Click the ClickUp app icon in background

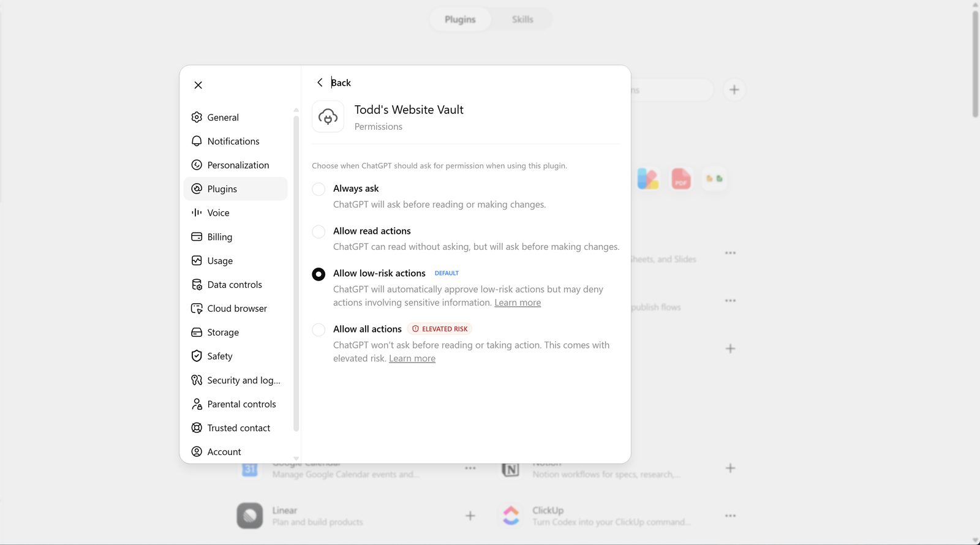(x=511, y=516)
